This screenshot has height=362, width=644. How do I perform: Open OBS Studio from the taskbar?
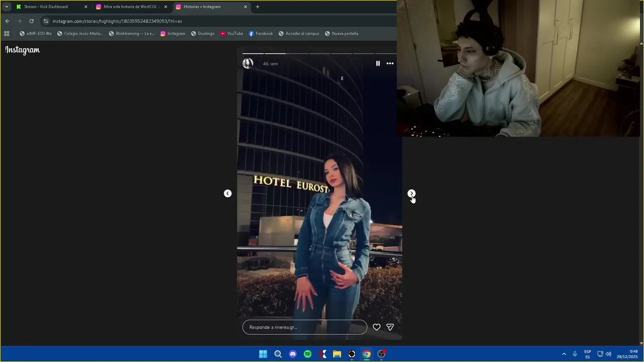381,354
